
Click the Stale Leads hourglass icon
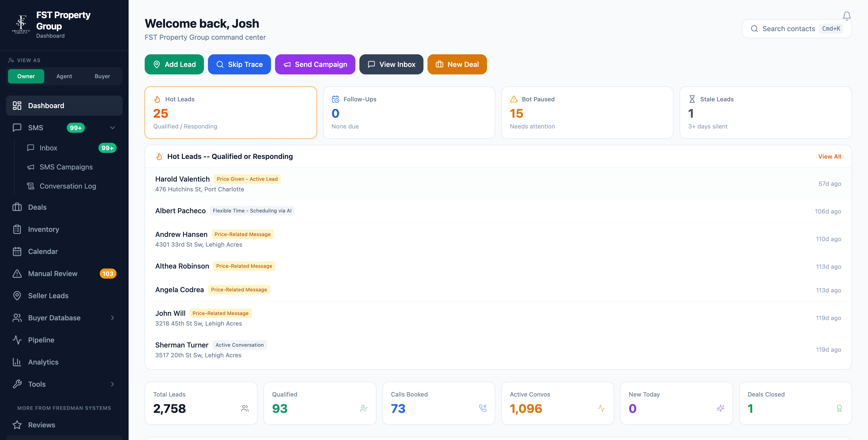click(692, 99)
